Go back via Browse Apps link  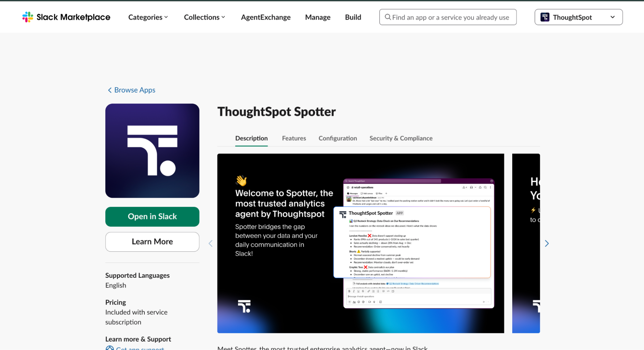pos(131,90)
